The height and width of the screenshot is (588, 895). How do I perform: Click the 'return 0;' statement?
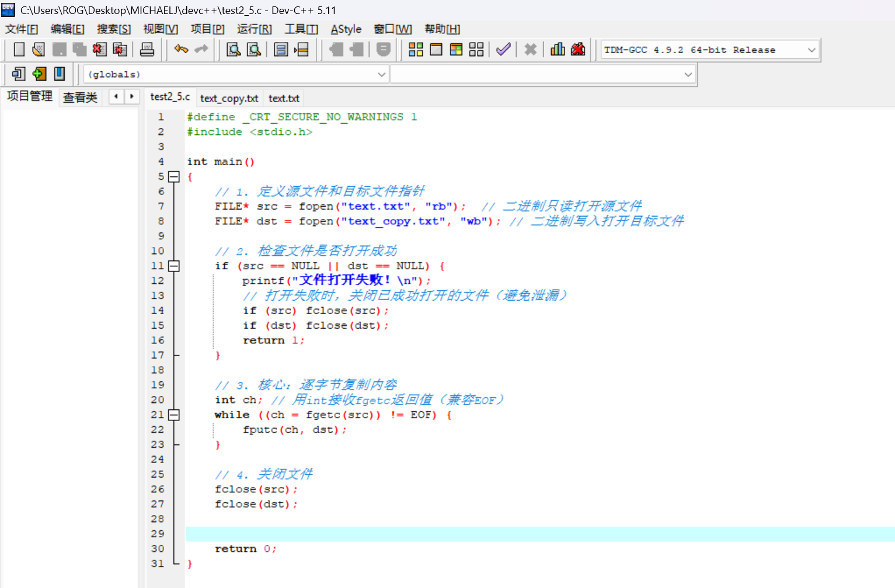[x=246, y=549]
